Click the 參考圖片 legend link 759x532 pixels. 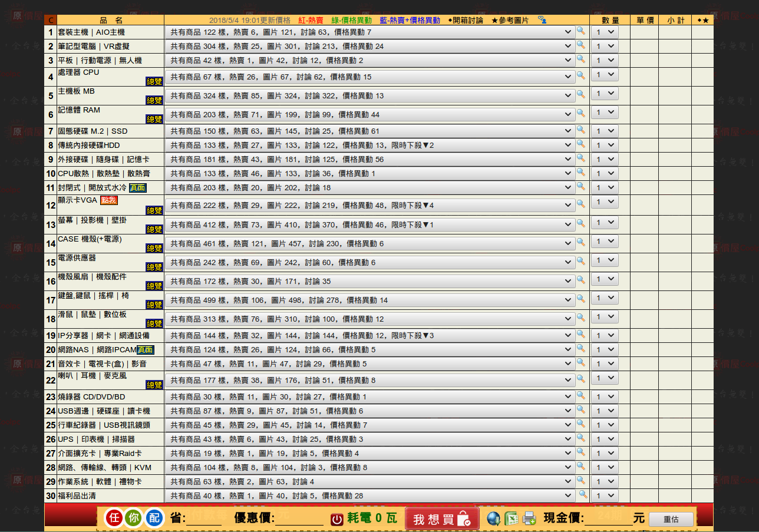pos(510,20)
